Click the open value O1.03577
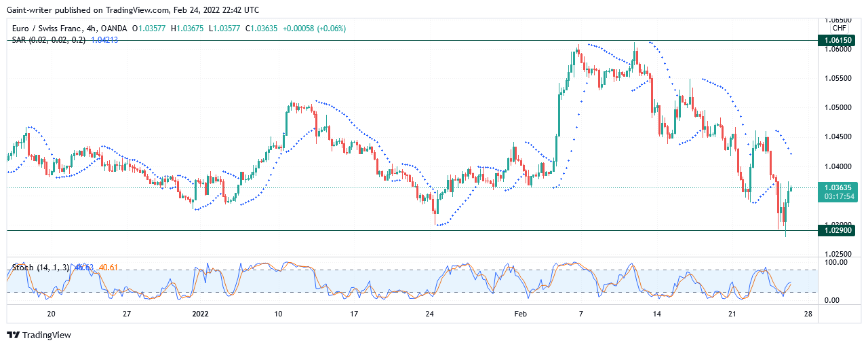This screenshot has width=868, height=347. [150, 28]
